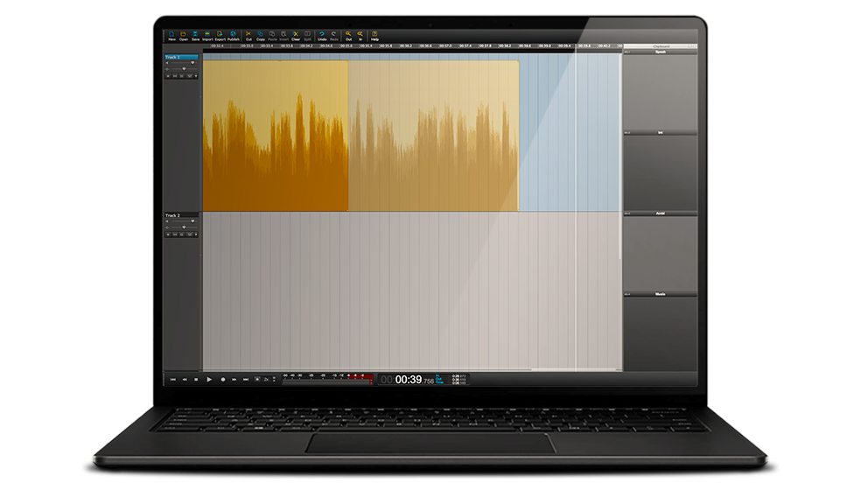Click the Paste toolbar icon
The width and height of the screenshot is (861, 504).
pyautogui.click(x=272, y=36)
